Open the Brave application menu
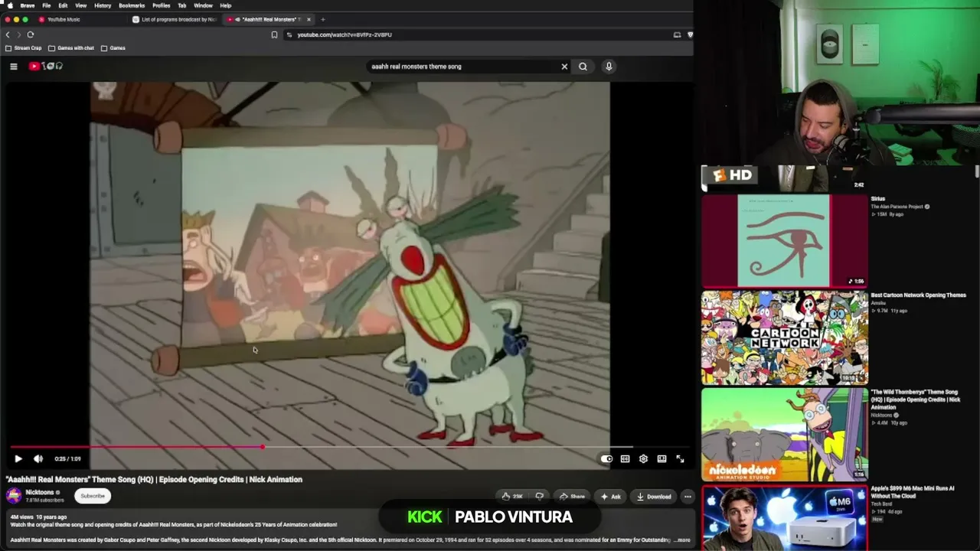Screen dimensions: 980x551 tap(28, 5)
